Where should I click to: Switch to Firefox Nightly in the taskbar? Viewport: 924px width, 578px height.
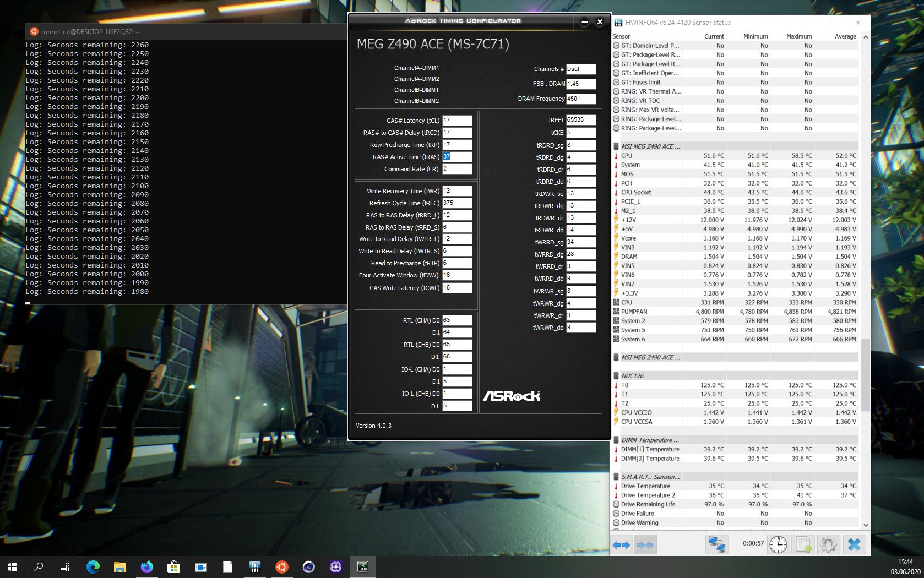tap(147, 566)
